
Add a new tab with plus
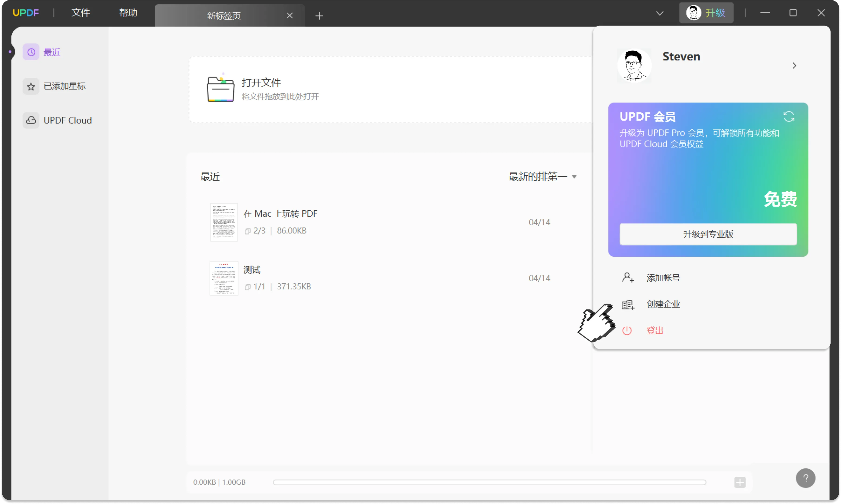(x=319, y=16)
